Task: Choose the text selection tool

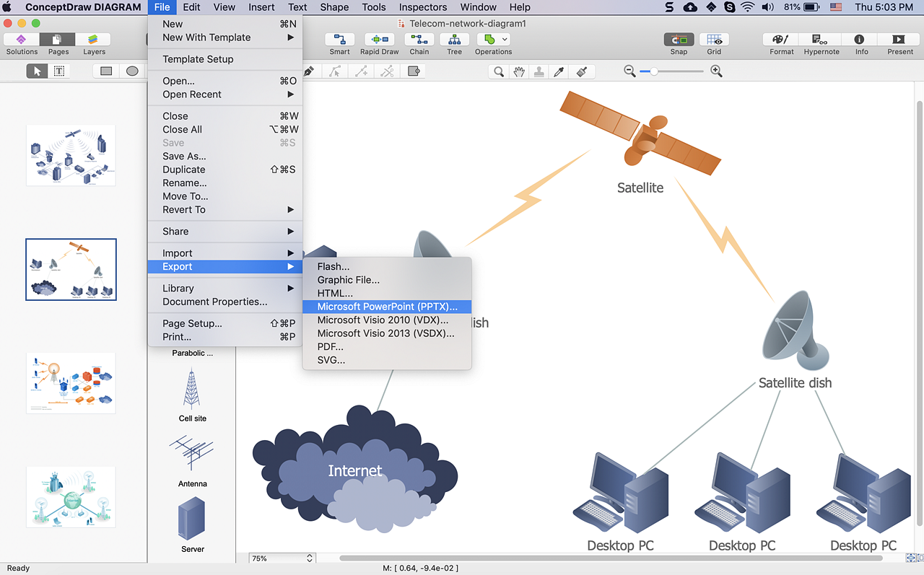Action: pyautogui.click(x=59, y=71)
